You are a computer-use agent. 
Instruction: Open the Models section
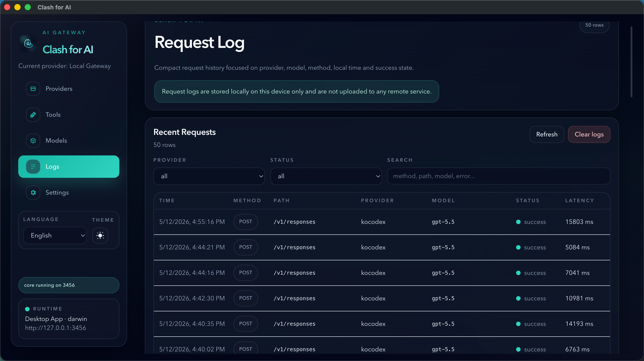pos(69,141)
